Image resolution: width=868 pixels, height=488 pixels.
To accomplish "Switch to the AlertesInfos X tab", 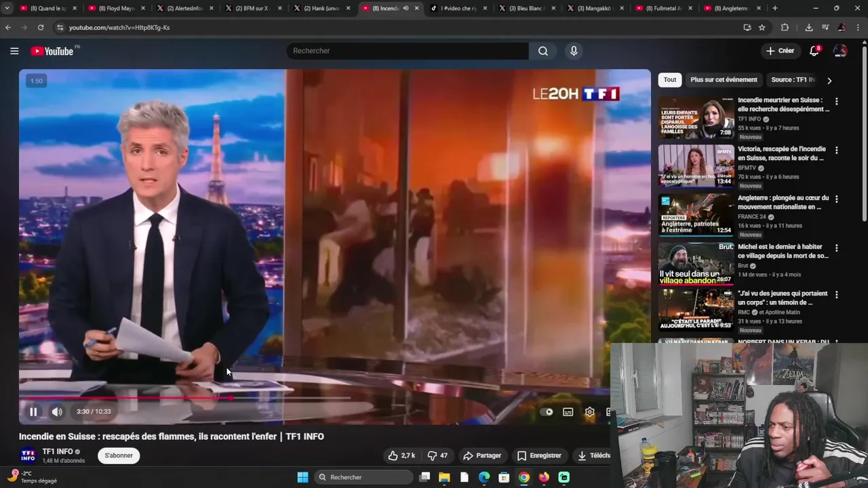I will pos(183,8).
